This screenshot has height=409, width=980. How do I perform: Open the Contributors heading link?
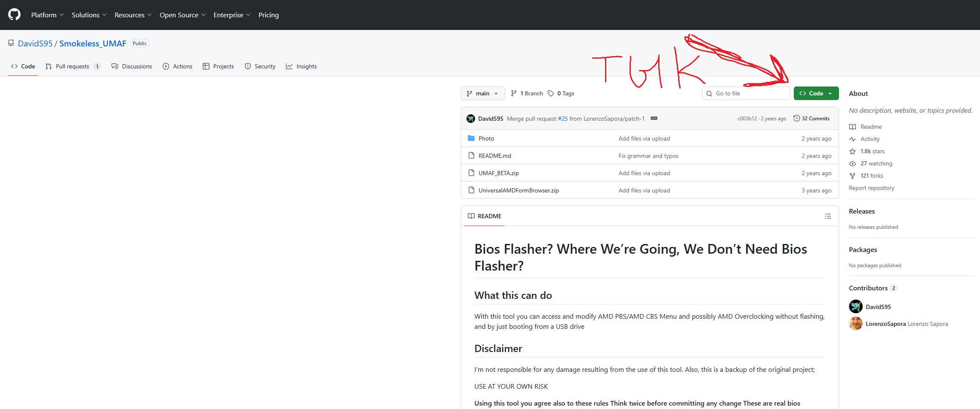coord(872,288)
